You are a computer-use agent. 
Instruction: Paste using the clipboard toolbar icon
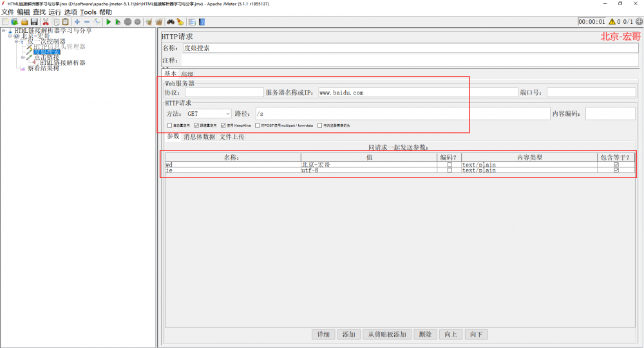point(65,22)
